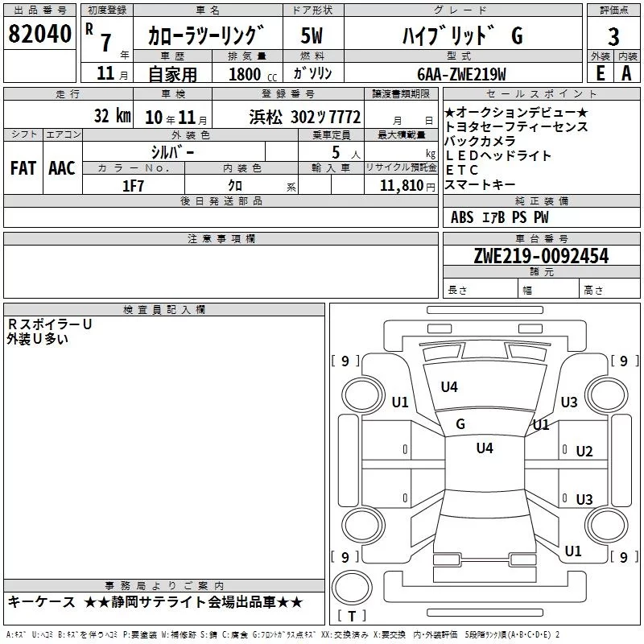The height and width of the screenshot is (644, 644).
Task: Click the AAC air conditioner cell
Action: 62,168
